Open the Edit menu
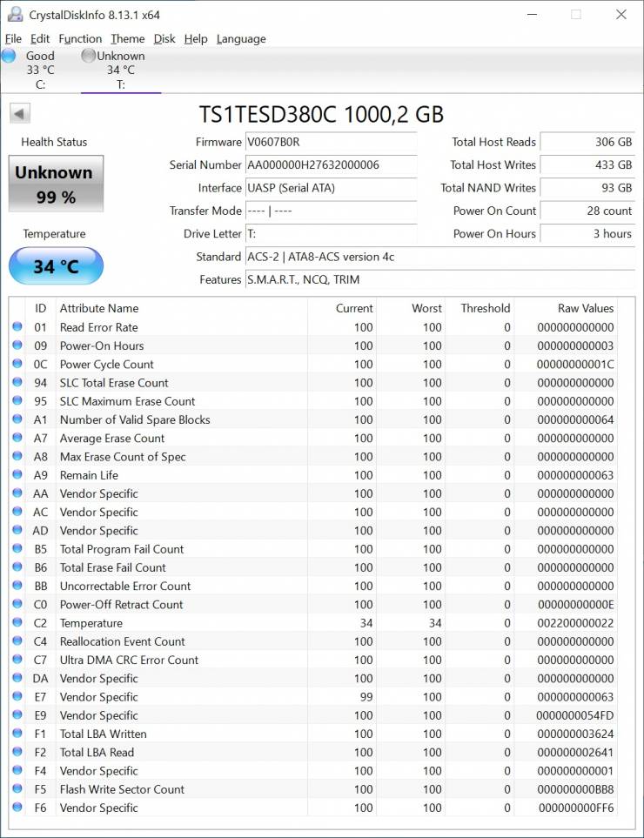The width and height of the screenshot is (644, 838). tap(39, 38)
